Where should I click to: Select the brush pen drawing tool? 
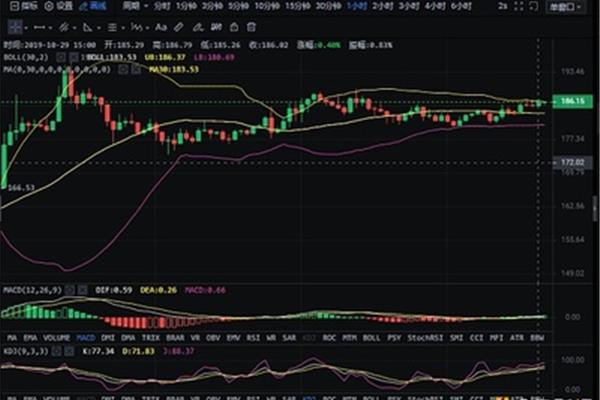tap(197, 27)
